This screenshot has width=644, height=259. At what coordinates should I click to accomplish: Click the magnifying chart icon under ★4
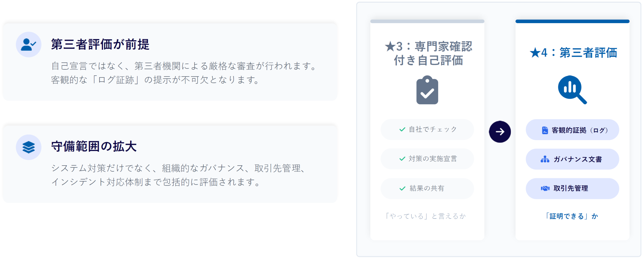[572, 89]
